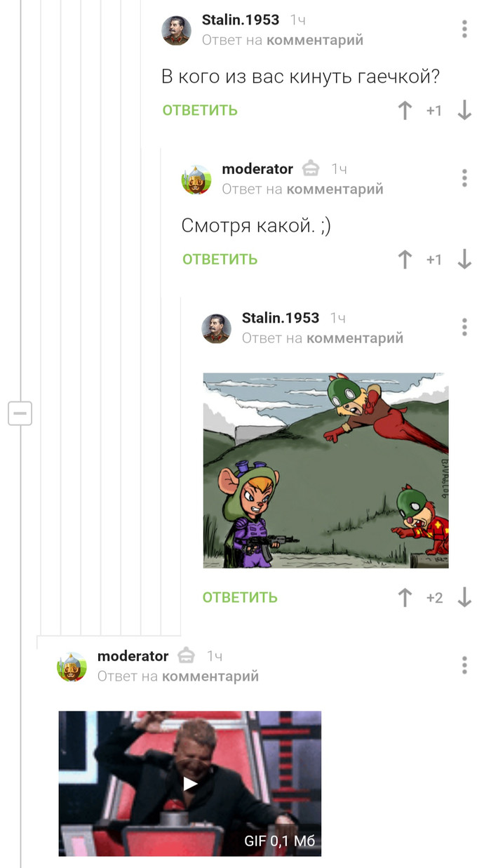Open Stalin.1953 profile from the top comment
This screenshot has height=868, width=491.
pos(241,20)
